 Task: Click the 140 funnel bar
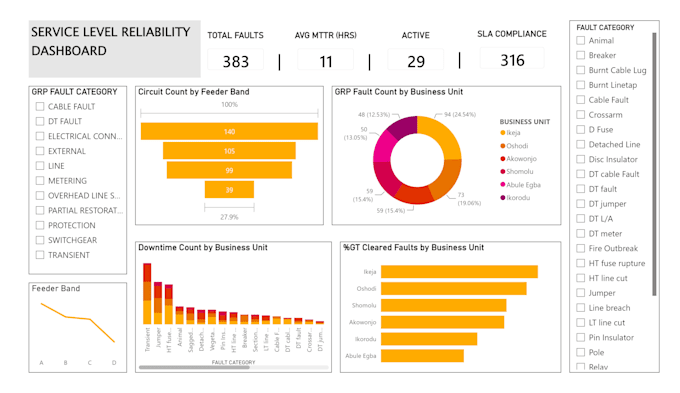(x=229, y=131)
